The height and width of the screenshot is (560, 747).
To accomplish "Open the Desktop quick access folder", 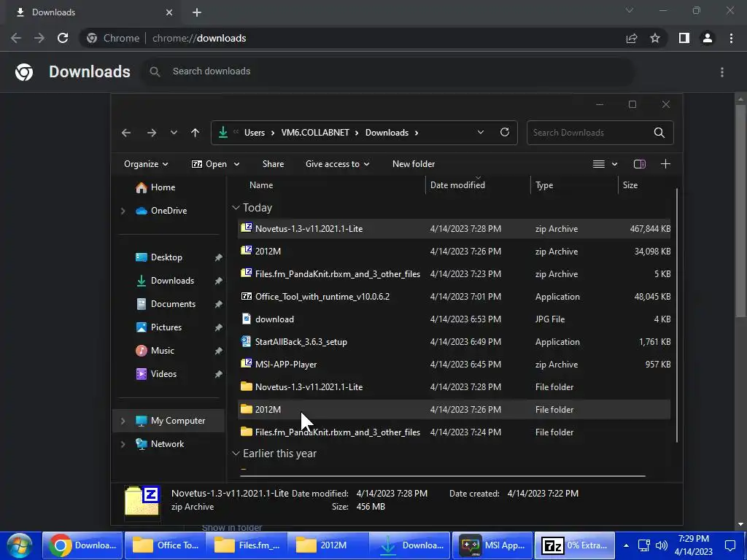I will point(166,257).
